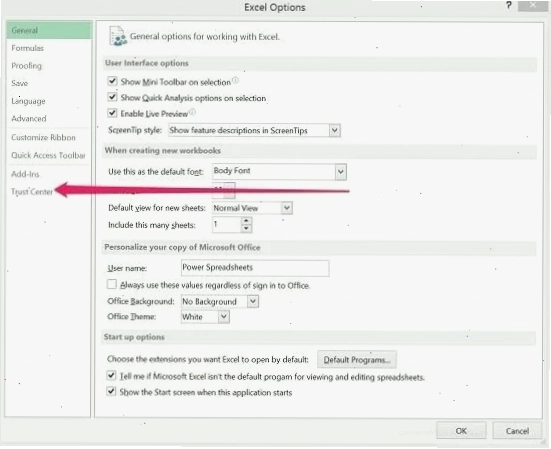Expand the default font Body Font dropdown

(340, 172)
